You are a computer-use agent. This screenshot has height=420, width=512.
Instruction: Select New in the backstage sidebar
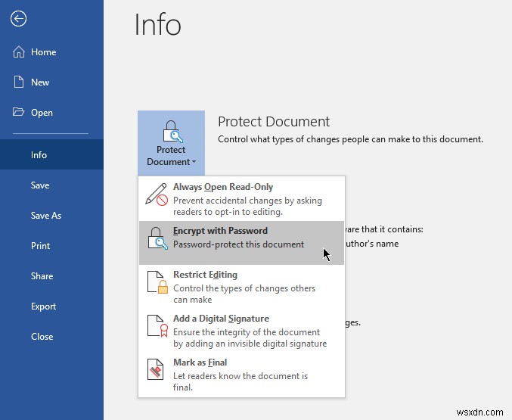pos(51,82)
